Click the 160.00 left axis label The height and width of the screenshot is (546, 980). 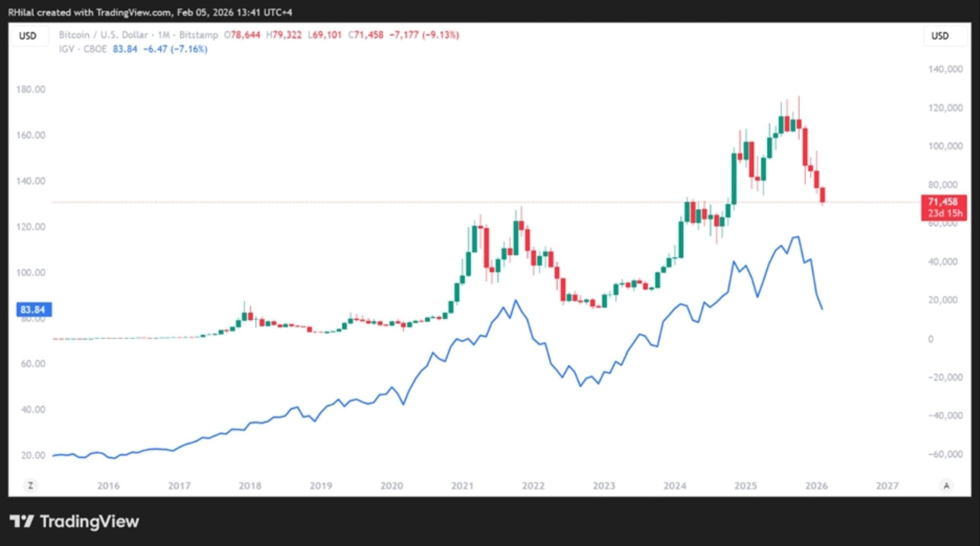click(x=30, y=135)
